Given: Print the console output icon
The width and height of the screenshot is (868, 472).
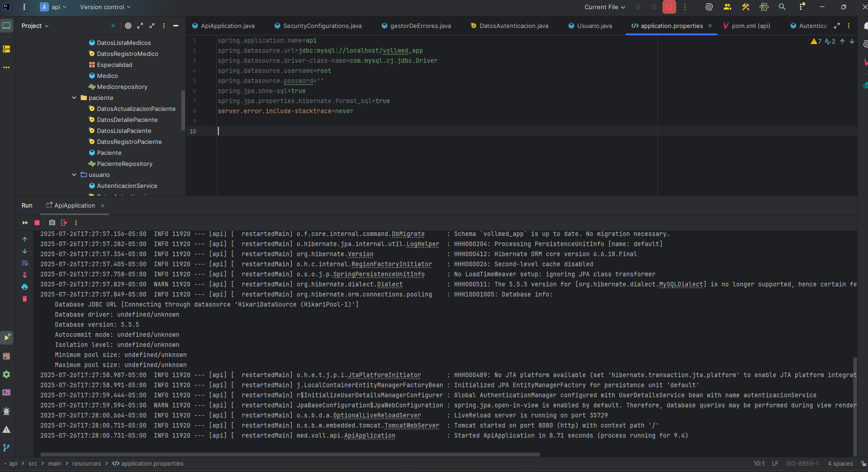Looking at the screenshot, I should point(25,287).
